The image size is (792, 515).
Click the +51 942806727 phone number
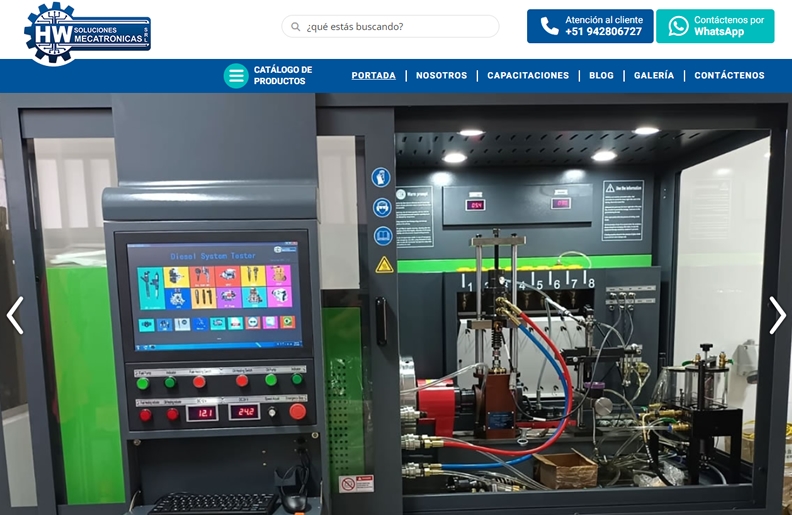[x=603, y=32]
